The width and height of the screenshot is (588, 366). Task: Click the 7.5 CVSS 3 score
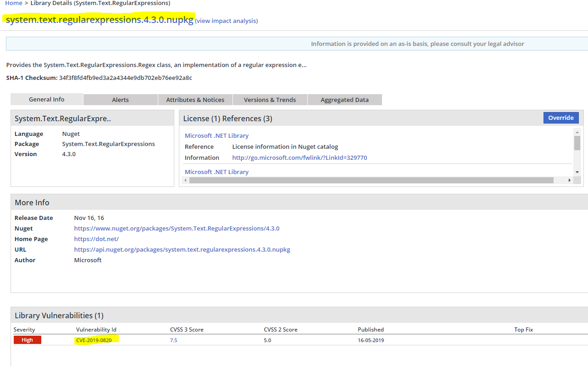173,340
